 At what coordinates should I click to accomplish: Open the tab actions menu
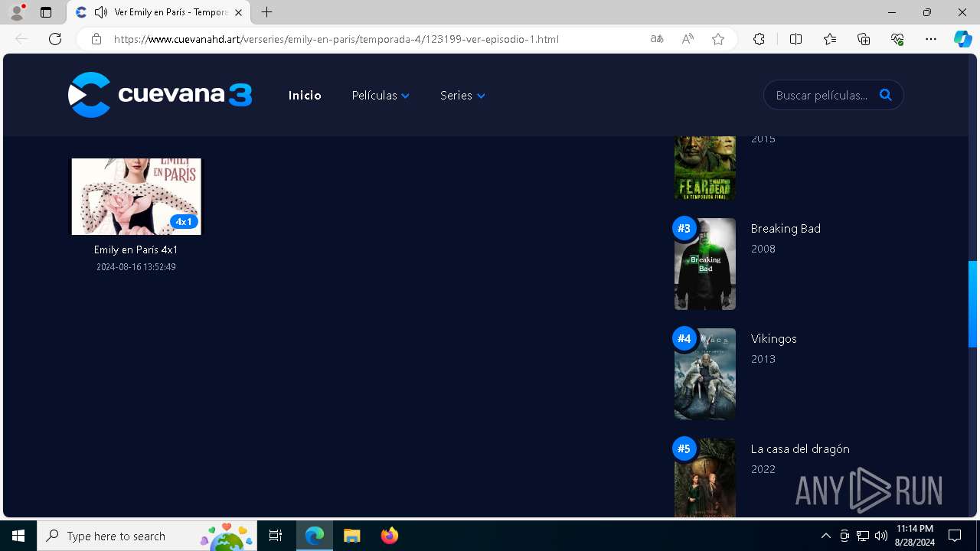coord(46,12)
